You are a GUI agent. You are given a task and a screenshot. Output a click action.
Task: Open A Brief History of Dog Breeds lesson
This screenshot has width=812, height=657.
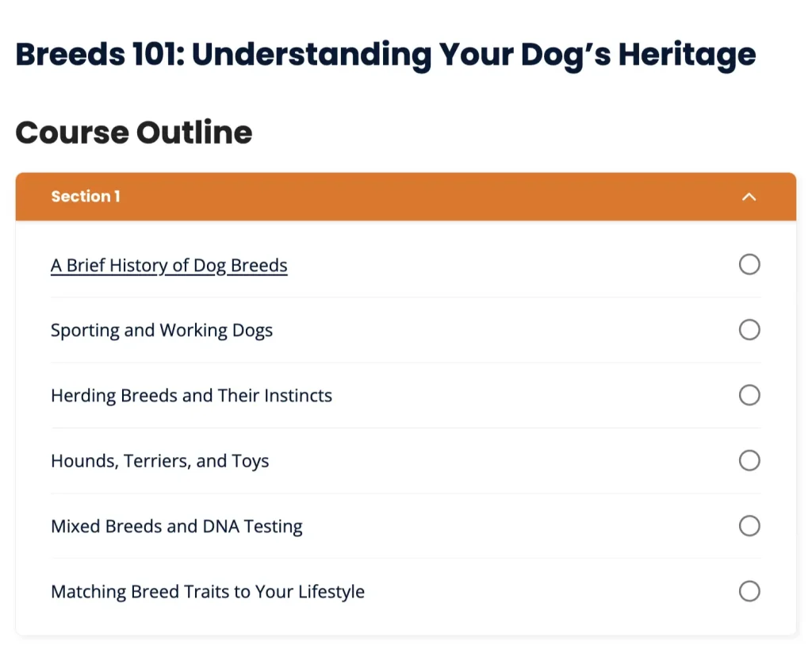pos(169,265)
